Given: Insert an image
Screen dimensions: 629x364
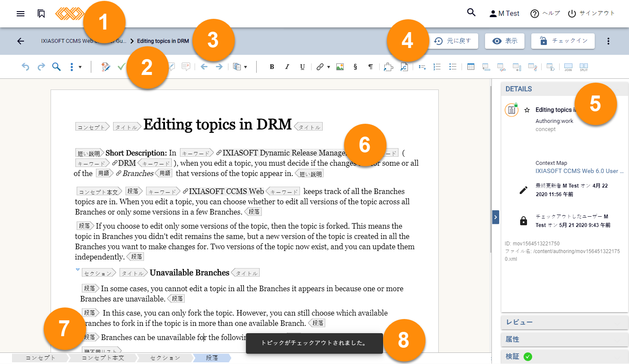Looking at the screenshot, I should pos(340,67).
